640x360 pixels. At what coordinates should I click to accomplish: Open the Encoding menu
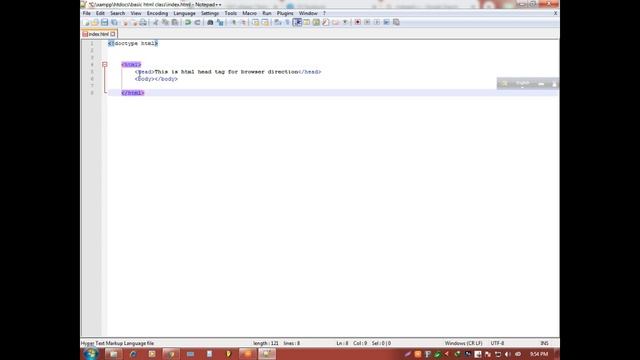[157, 13]
